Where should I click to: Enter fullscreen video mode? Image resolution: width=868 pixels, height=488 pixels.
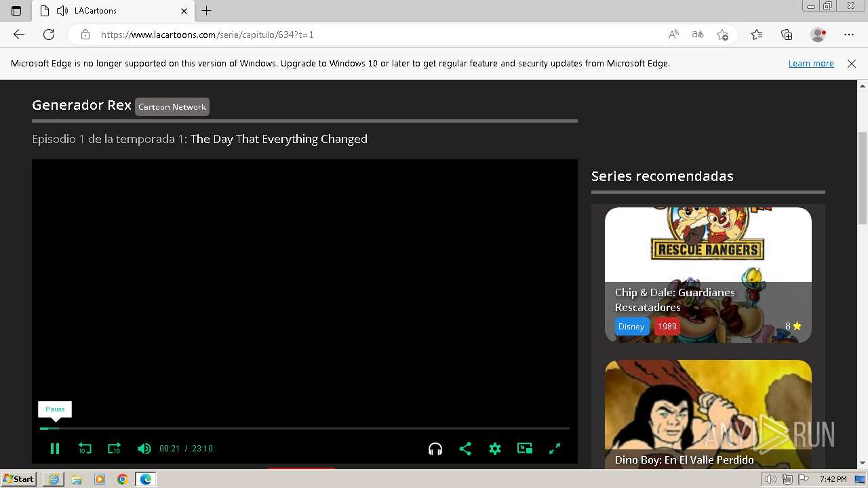click(x=555, y=449)
